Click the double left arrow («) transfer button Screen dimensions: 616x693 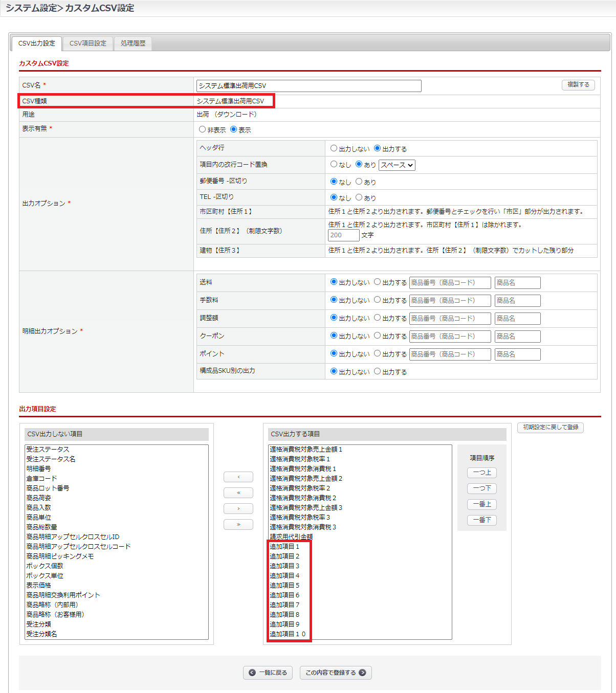tap(238, 493)
